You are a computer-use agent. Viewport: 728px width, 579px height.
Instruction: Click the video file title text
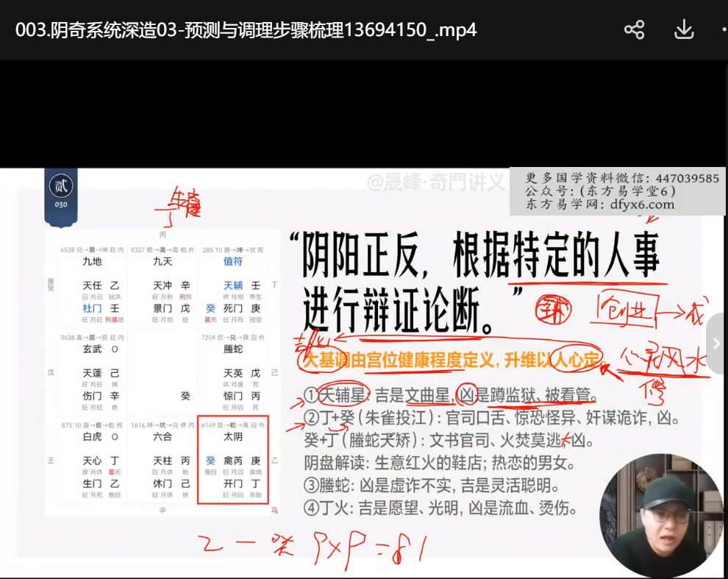tap(246, 30)
